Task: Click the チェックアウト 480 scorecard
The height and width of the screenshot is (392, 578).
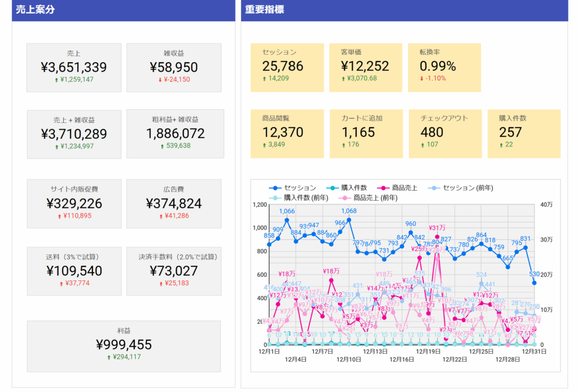Action: pos(445,134)
